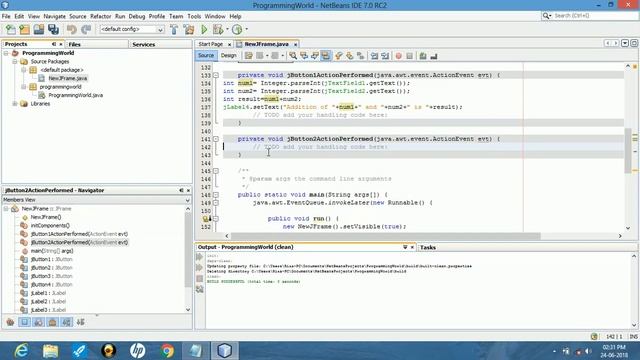The height and width of the screenshot is (360, 640).
Task: Open the Tasks tab
Action: coord(428,247)
